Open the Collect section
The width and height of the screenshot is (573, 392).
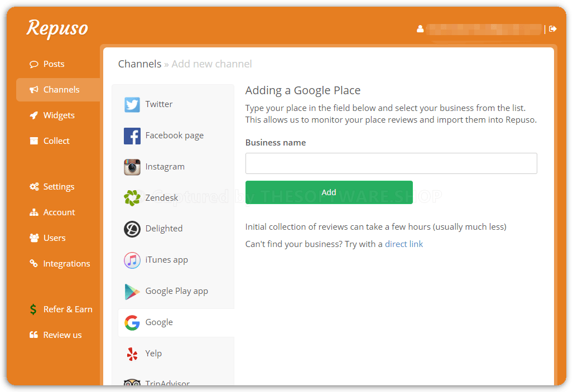[56, 141]
